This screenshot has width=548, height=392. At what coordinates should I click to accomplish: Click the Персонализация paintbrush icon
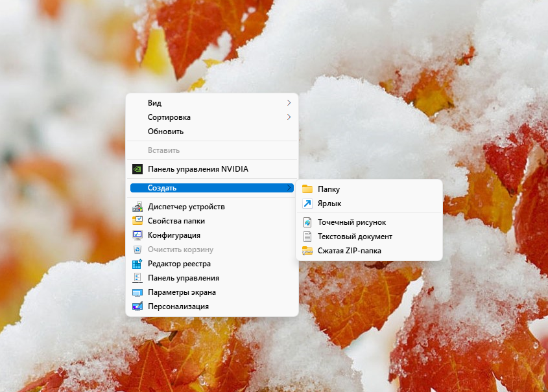[x=137, y=306]
